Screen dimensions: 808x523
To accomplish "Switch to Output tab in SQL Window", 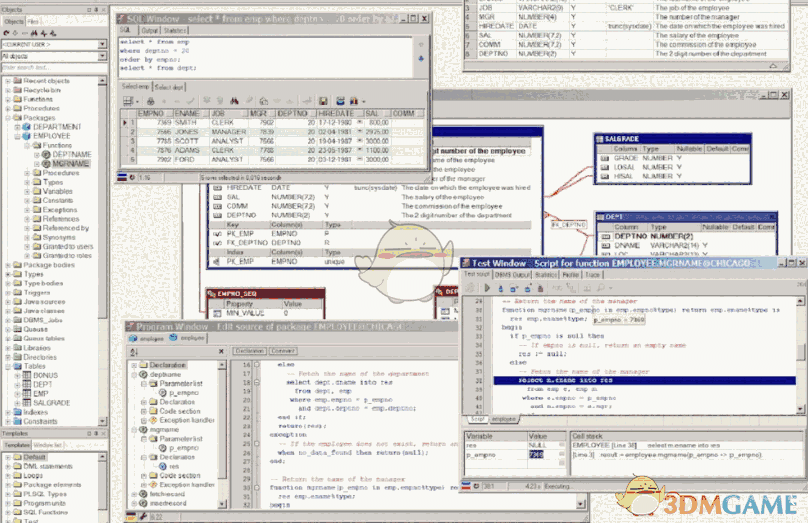I will (x=150, y=30).
